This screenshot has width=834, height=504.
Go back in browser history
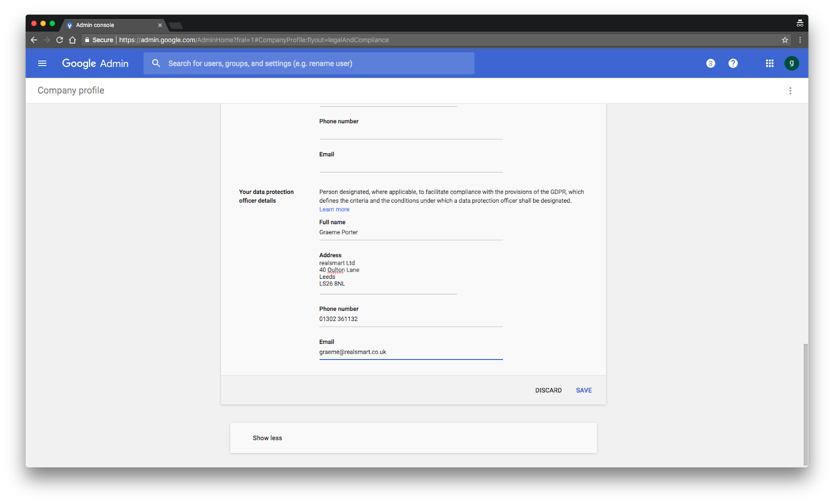(34, 40)
